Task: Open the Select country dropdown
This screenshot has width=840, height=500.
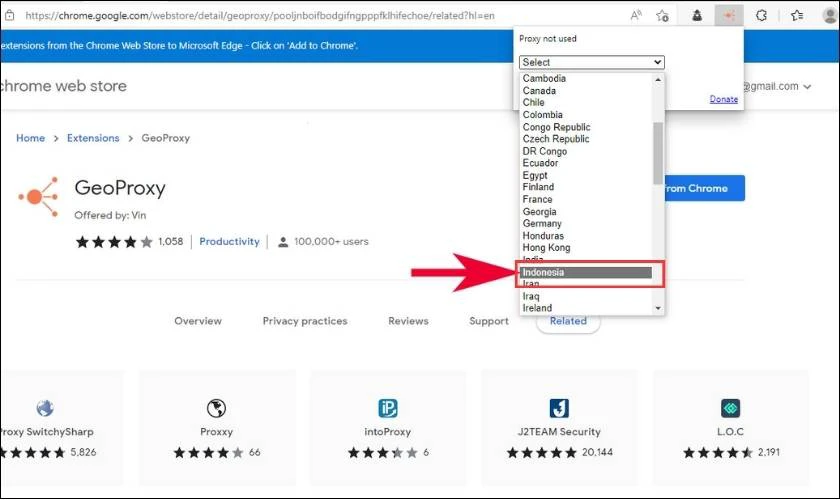Action: coord(591,62)
